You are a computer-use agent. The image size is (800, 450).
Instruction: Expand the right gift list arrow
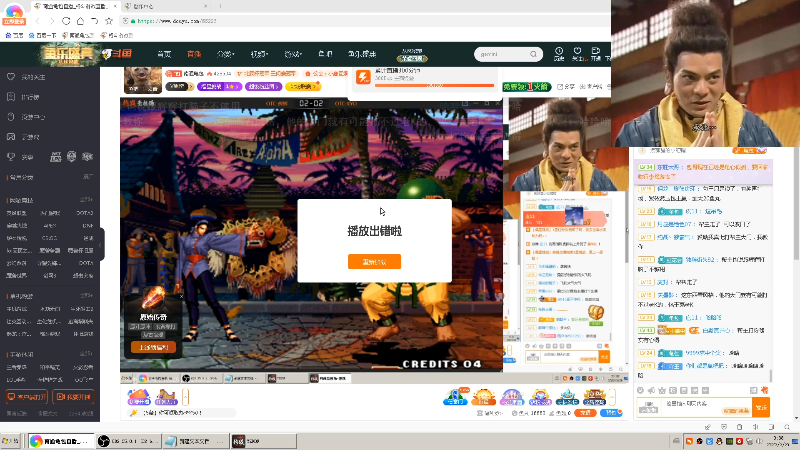point(612,396)
